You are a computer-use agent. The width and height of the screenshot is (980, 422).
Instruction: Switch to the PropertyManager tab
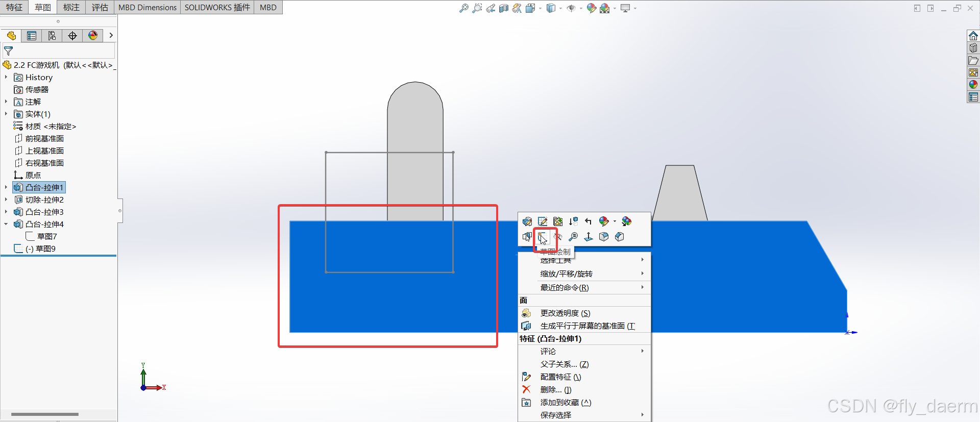click(32, 35)
